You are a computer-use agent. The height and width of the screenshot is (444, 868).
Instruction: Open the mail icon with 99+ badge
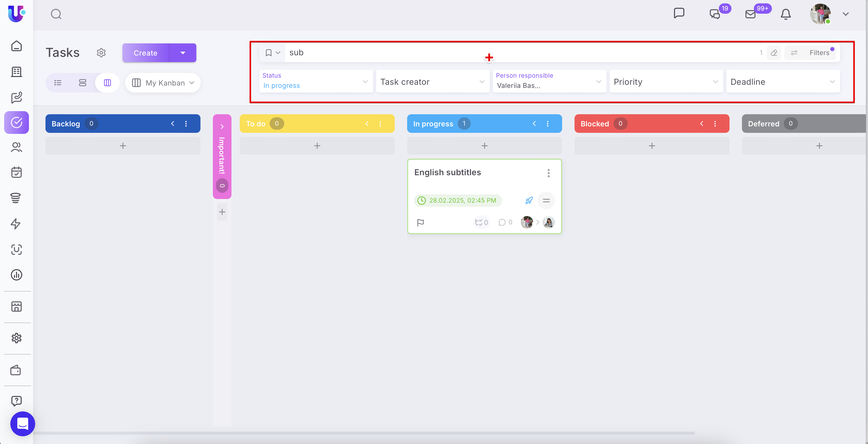(x=750, y=14)
